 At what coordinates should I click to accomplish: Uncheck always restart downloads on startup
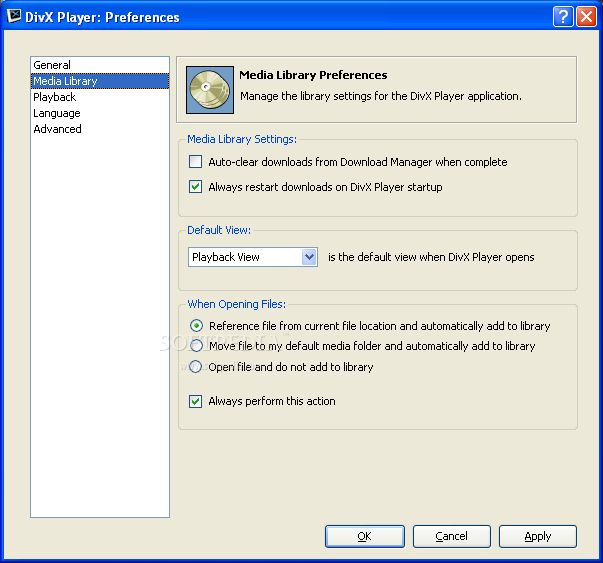click(195, 187)
